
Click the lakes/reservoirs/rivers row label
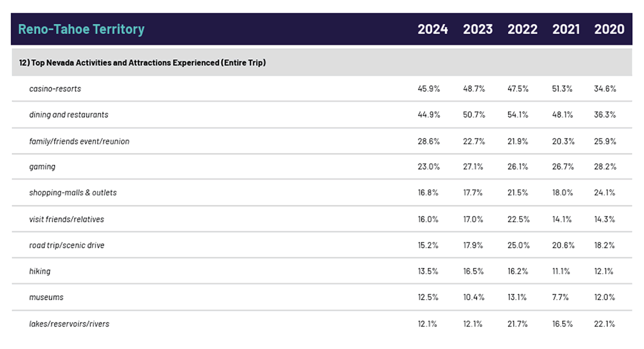click(69, 324)
